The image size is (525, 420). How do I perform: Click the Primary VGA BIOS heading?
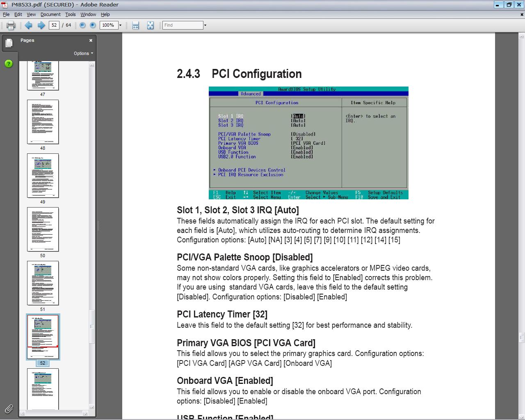click(246, 343)
